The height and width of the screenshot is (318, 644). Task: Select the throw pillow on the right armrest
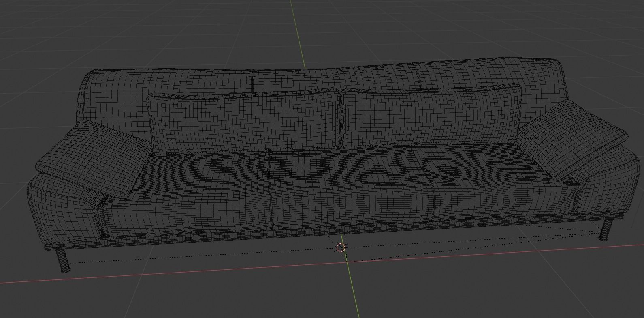click(x=572, y=139)
